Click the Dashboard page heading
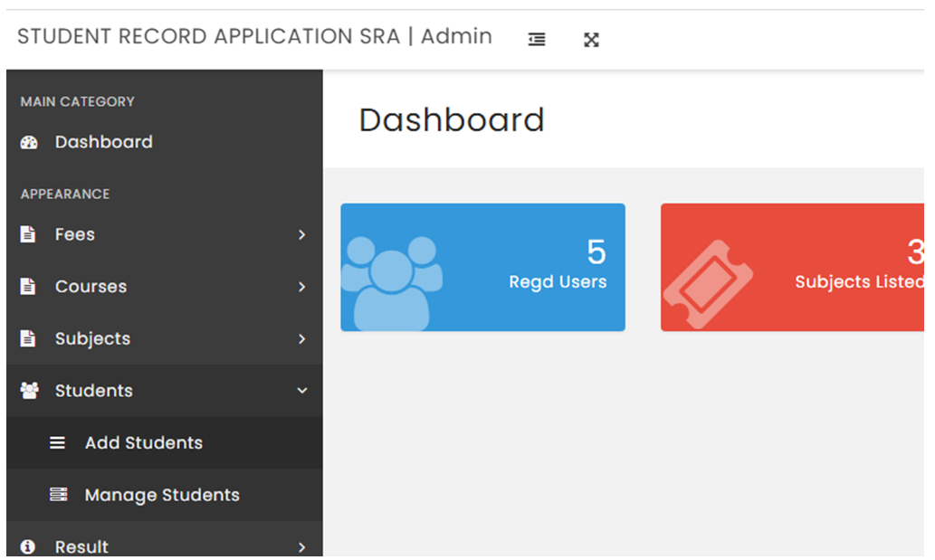 pyautogui.click(x=452, y=119)
